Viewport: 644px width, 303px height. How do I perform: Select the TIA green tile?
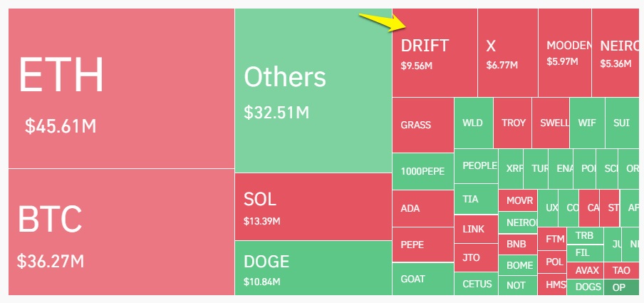click(x=476, y=199)
